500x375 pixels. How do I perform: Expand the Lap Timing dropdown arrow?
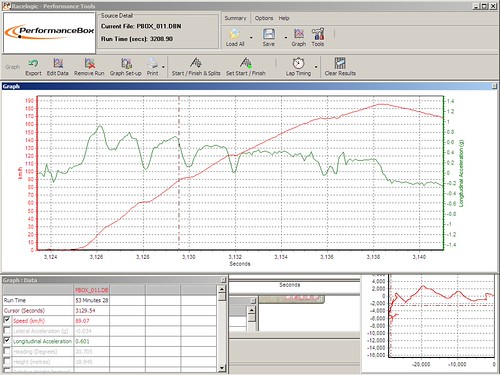point(316,67)
